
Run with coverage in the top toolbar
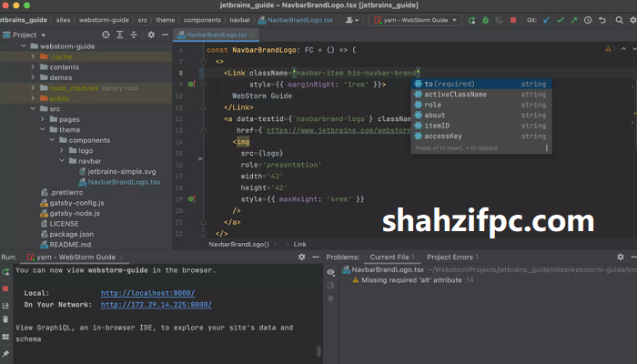click(x=500, y=20)
